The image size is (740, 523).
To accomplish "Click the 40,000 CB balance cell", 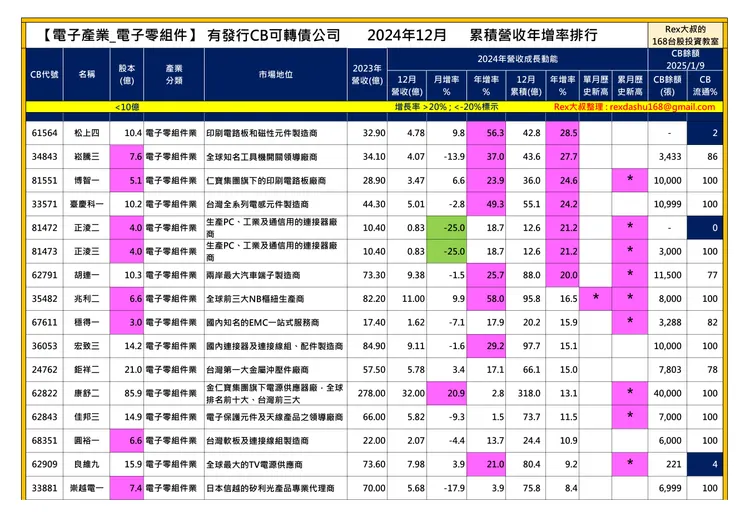I will point(667,393).
